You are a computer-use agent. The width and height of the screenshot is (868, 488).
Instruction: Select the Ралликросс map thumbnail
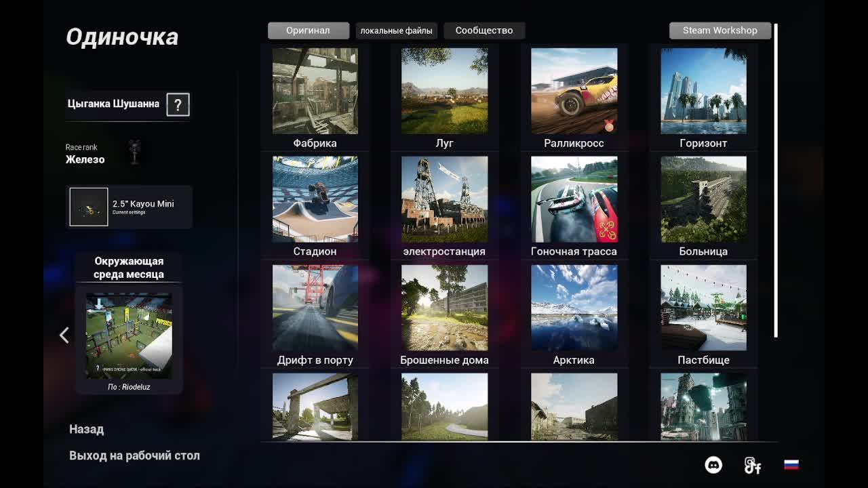tap(574, 91)
